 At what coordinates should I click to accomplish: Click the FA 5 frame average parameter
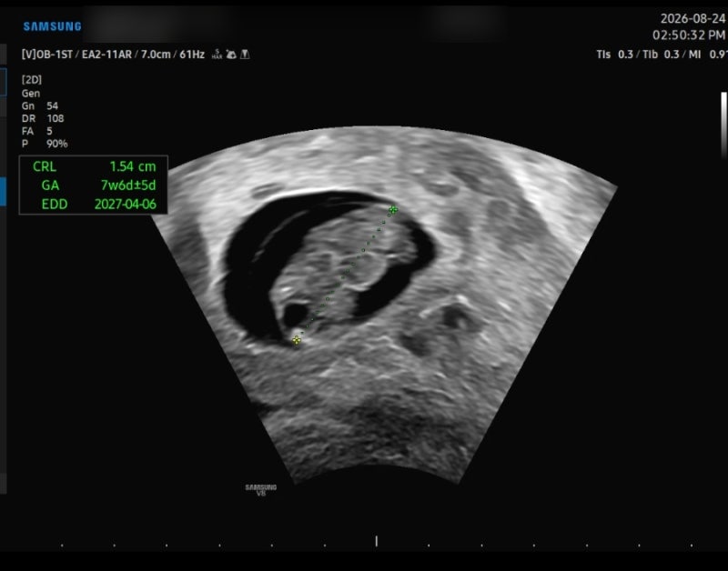(x=37, y=131)
